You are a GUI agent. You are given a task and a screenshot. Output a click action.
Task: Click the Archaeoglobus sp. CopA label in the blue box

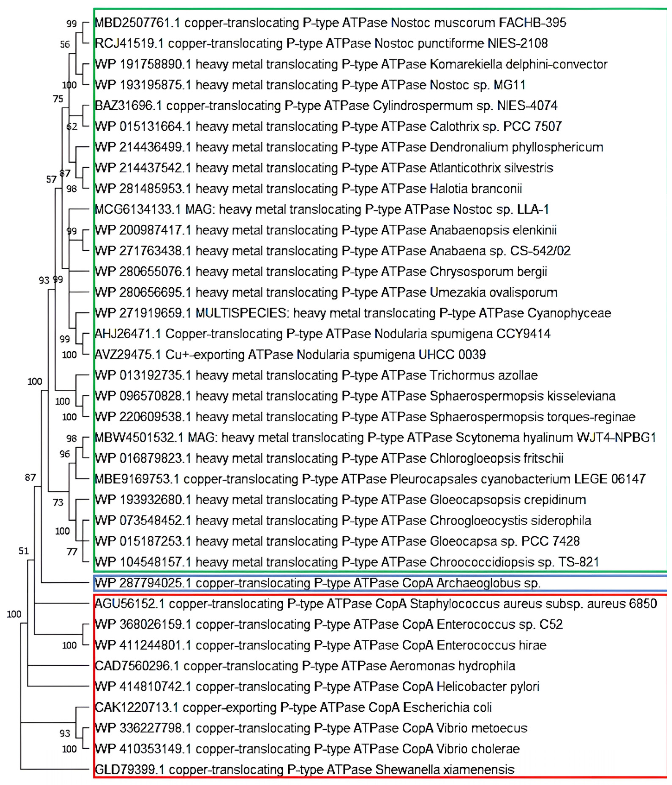click(x=318, y=583)
